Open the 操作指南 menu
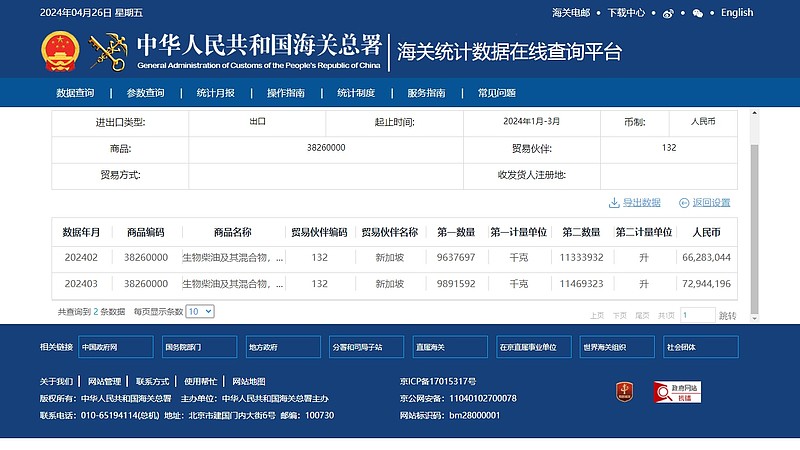 (286, 93)
